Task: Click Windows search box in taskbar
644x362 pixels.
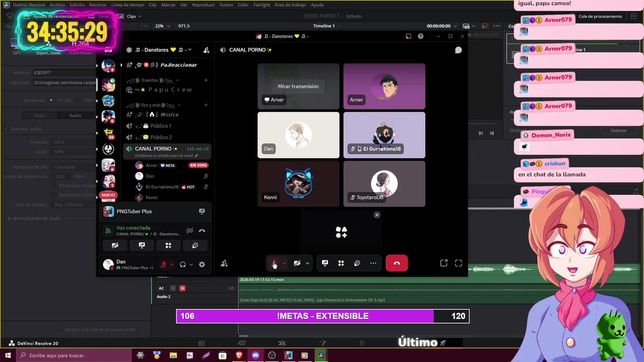Action: 73,355
